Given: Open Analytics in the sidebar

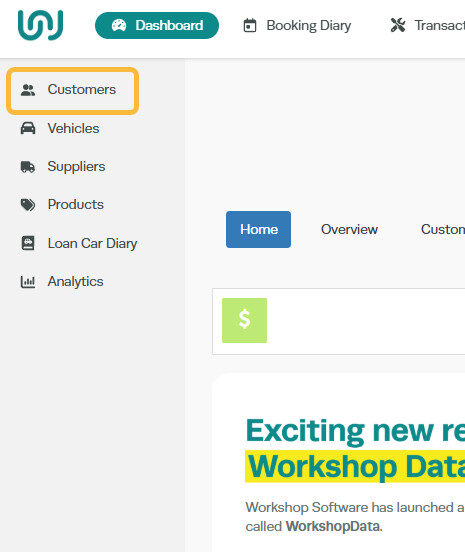Looking at the screenshot, I should point(75,282).
